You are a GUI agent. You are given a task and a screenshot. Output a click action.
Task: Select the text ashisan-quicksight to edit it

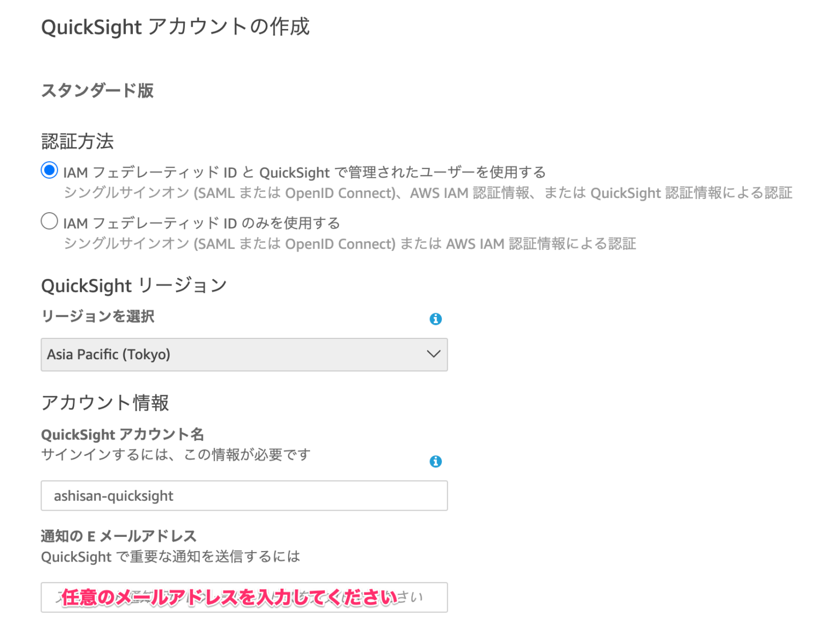(x=113, y=495)
